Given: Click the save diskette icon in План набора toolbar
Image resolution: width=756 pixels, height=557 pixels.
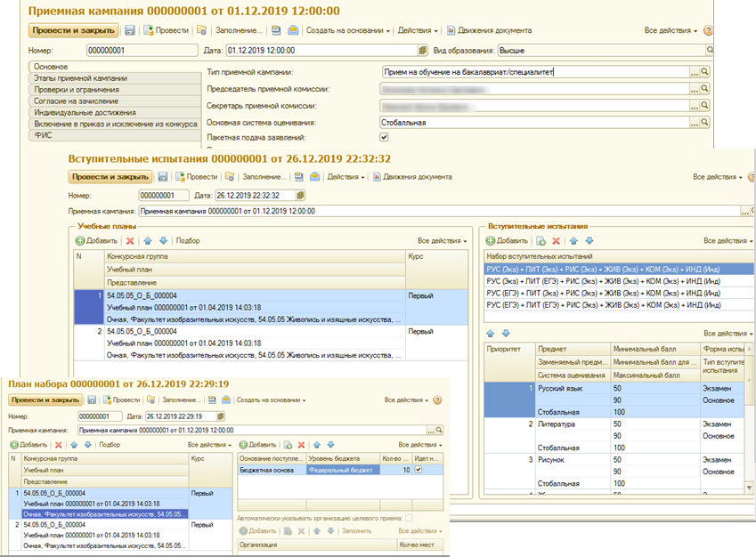Looking at the screenshot, I should point(92,400).
